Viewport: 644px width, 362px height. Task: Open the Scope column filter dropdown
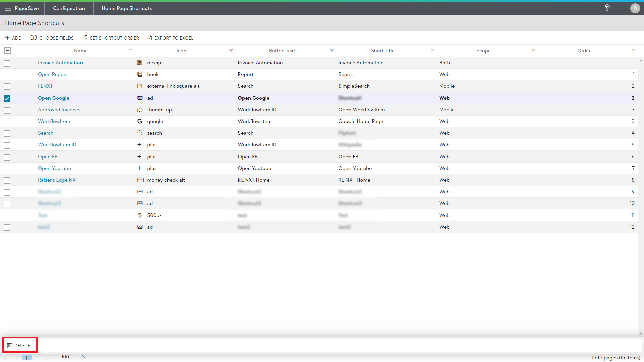tap(533, 51)
